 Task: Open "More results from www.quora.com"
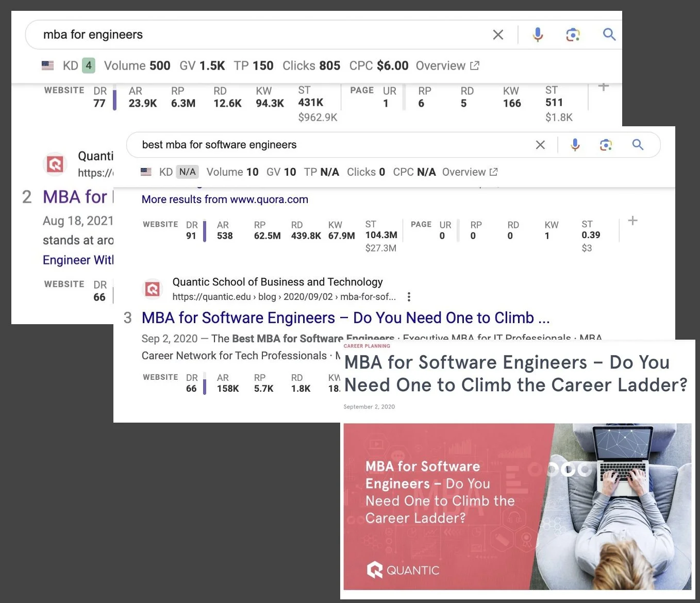(225, 199)
